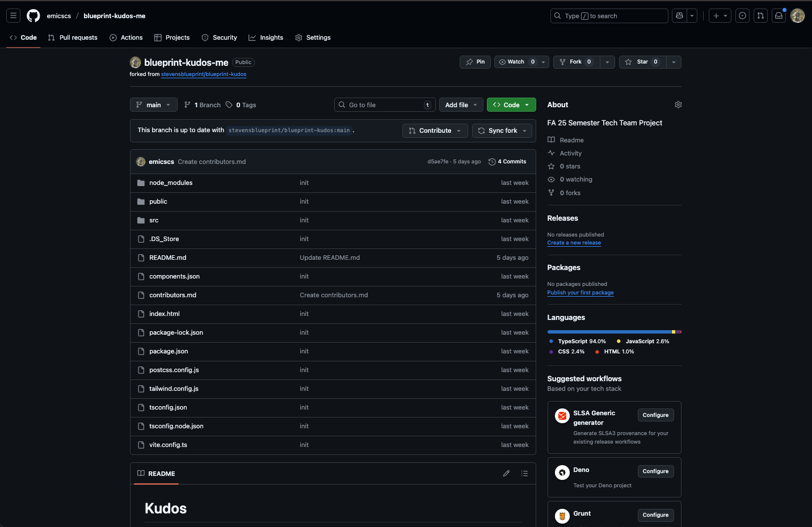
Task: Click the Copilot icon in header
Action: 679,16
